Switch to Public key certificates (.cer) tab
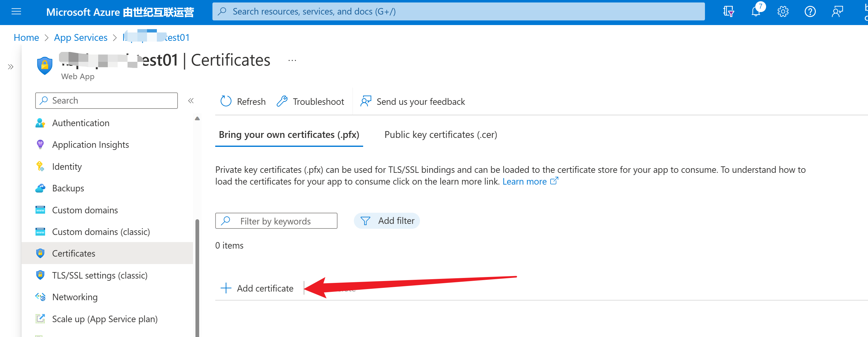The height and width of the screenshot is (337, 868). pos(440,134)
